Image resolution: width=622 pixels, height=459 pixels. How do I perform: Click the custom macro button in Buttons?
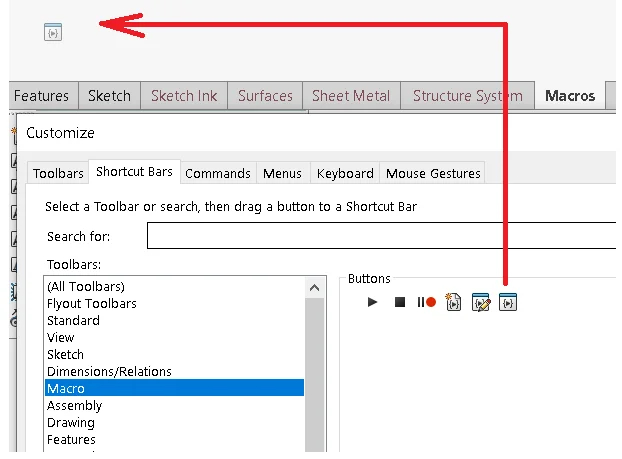pos(509,302)
